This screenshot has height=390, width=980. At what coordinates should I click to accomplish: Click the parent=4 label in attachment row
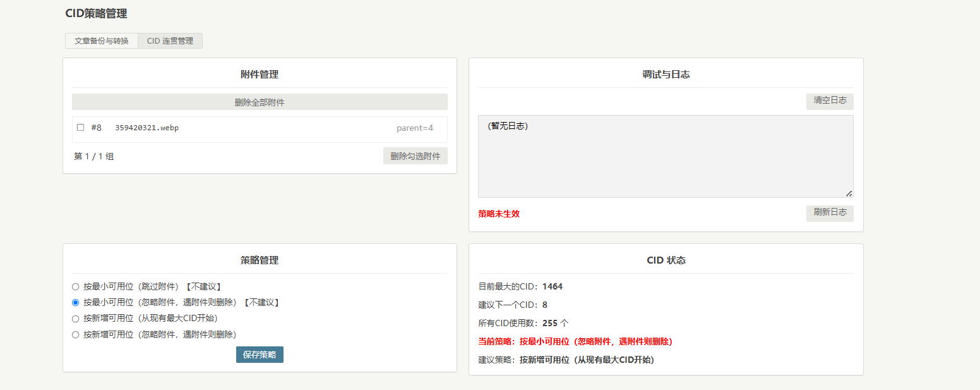(414, 128)
